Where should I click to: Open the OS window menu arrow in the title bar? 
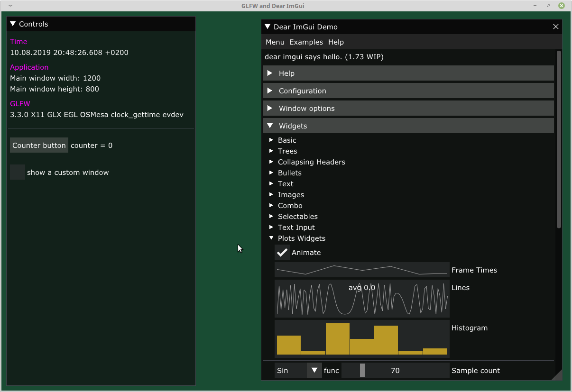[x=10, y=6]
